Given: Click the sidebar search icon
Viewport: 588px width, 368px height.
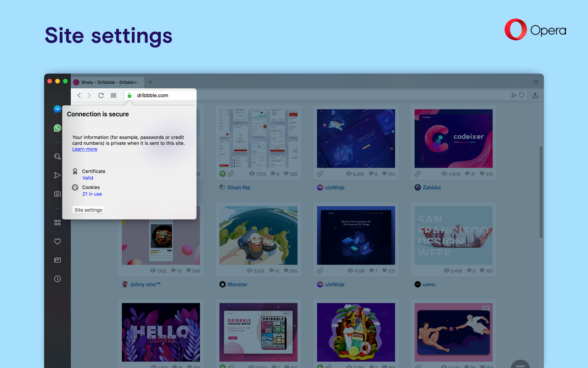Looking at the screenshot, I should (57, 156).
